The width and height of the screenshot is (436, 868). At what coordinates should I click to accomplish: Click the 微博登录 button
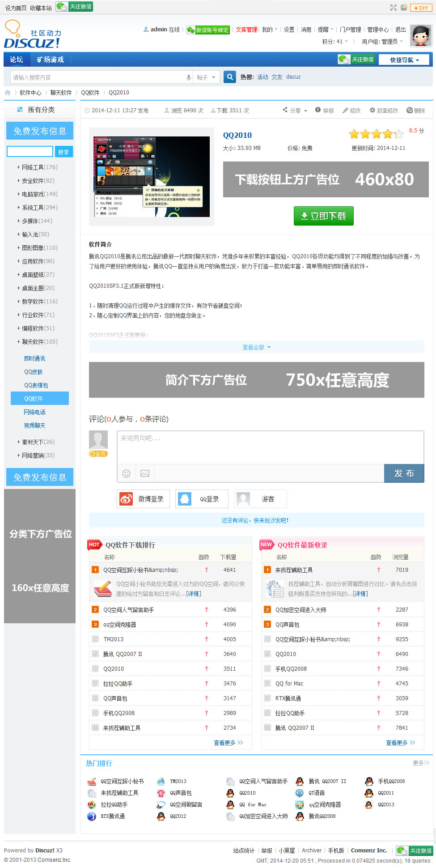pyautogui.click(x=144, y=499)
